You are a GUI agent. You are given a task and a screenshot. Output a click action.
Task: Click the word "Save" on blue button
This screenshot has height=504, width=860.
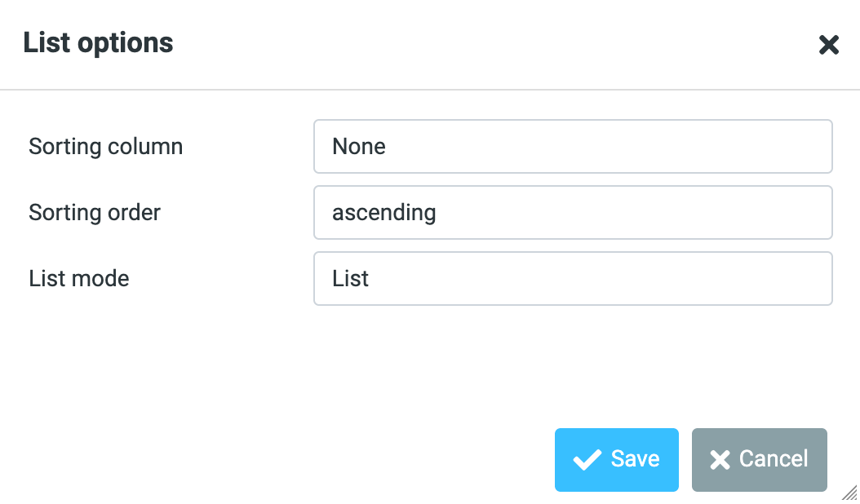click(x=635, y=459)
